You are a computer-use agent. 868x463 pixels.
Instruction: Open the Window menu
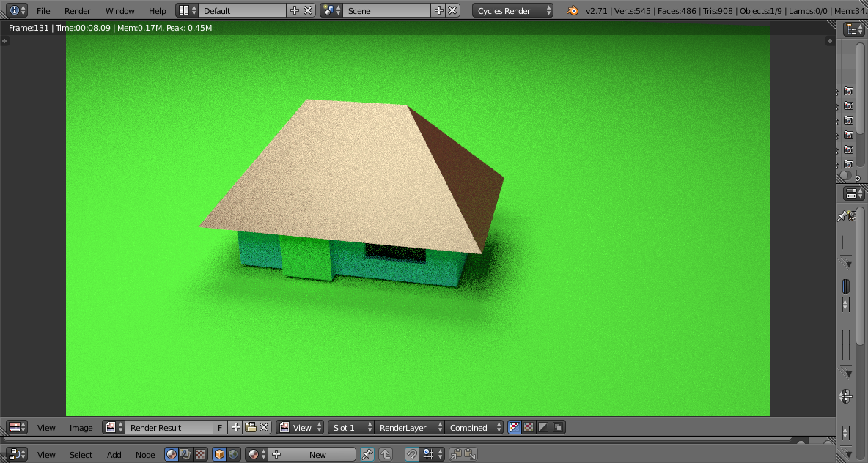point(119,11)
